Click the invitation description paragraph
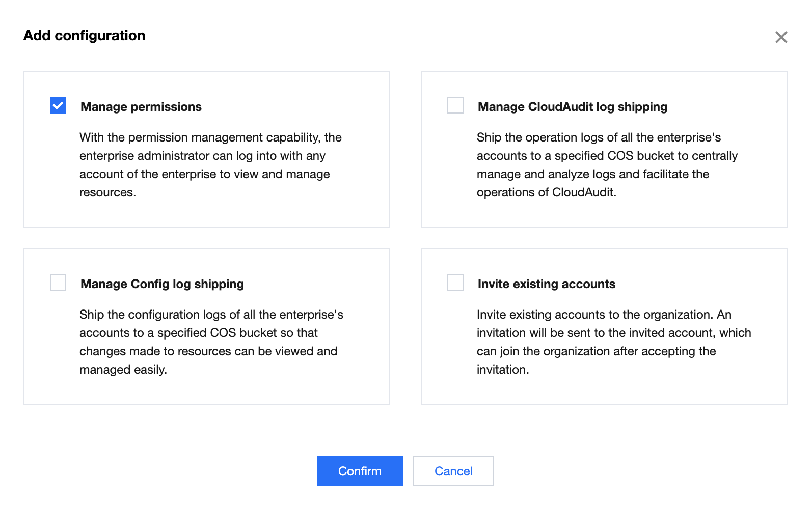The height and width of the screenshot is (508, 812). click(613, 342)
